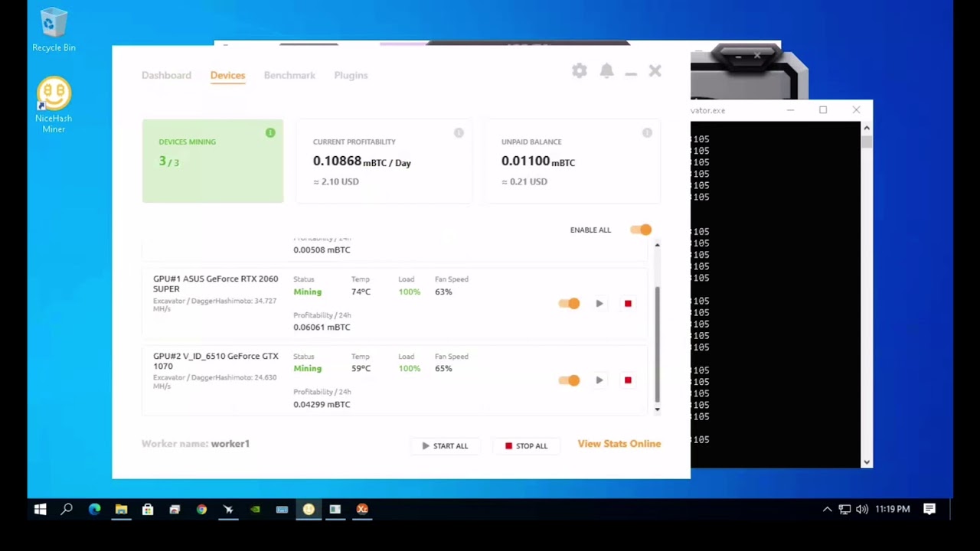The height and width of the screenshot is (551, 980).
Task: Click GPU#2 V_ID_6510 GeForce GTX 1070 name
Action: point(216,361)
